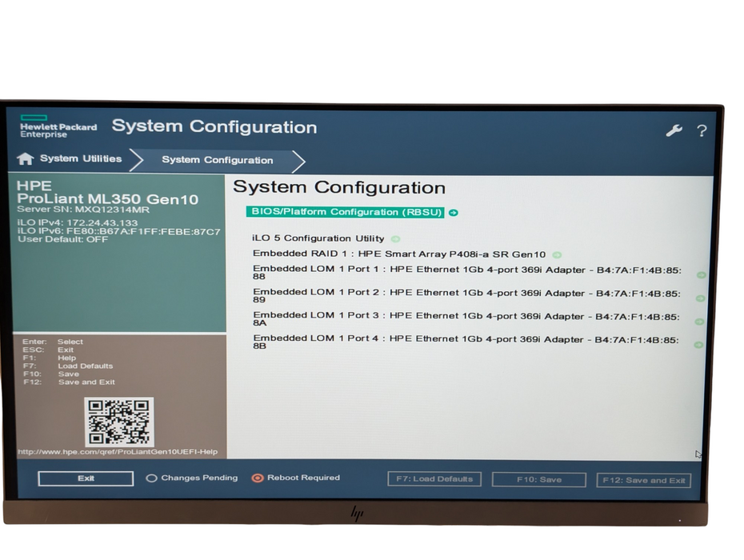
Task: Click arrow icon for LOM 1 Port 4
Action: coord(698,345)
